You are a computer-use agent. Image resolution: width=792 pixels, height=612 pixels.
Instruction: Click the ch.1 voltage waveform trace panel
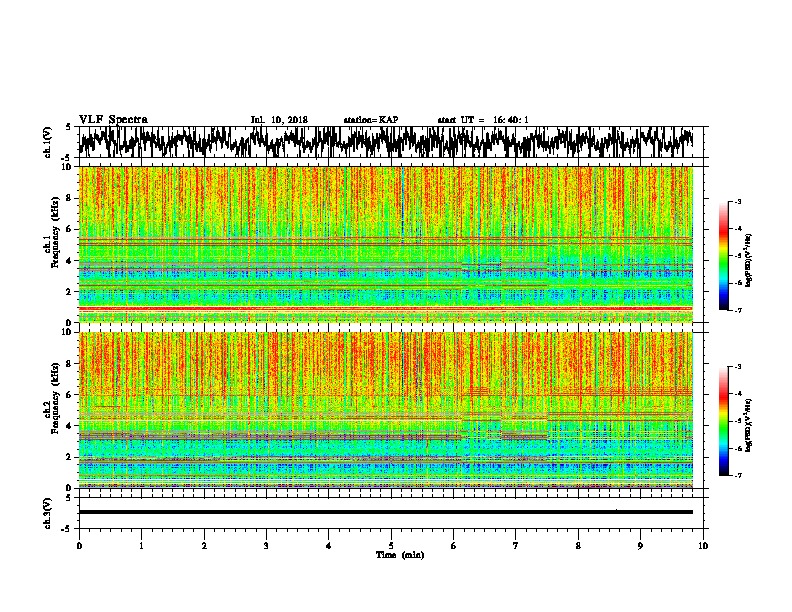[391, 142]
